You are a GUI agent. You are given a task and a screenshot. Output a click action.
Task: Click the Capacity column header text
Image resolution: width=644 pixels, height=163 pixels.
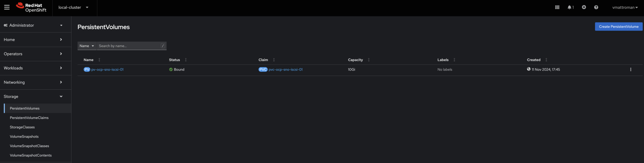click(355, 60)
